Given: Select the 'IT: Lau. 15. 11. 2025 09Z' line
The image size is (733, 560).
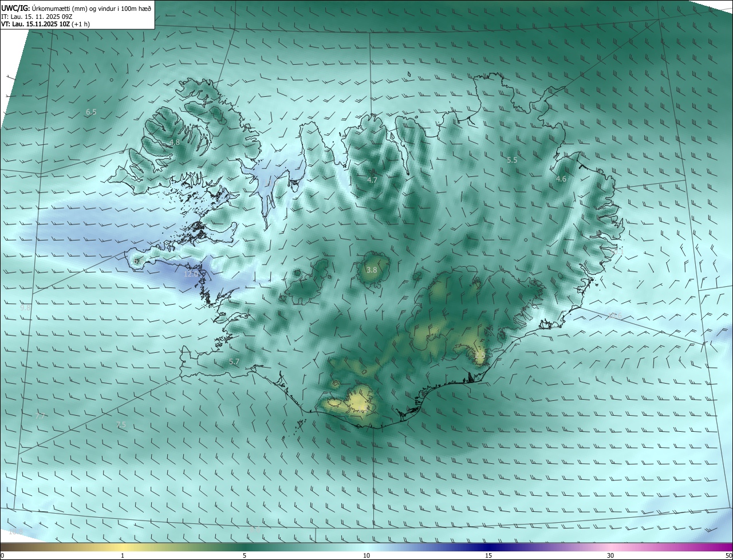Looking at the screenshot, I should click(x=37, y=17).
